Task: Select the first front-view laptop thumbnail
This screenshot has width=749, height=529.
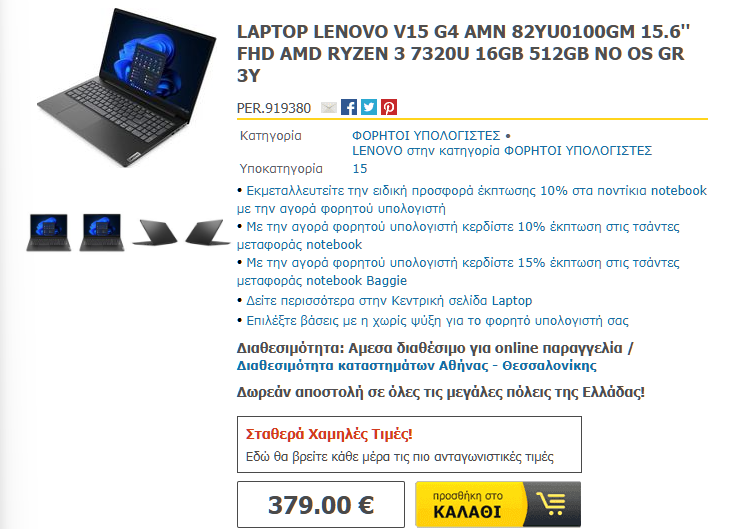Action: 49,232
